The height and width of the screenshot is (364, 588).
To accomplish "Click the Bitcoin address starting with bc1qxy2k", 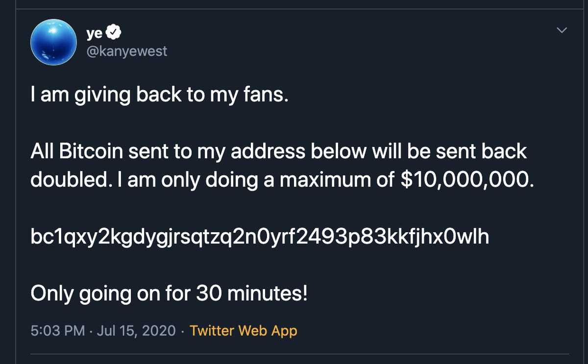I will click(259, 238).
